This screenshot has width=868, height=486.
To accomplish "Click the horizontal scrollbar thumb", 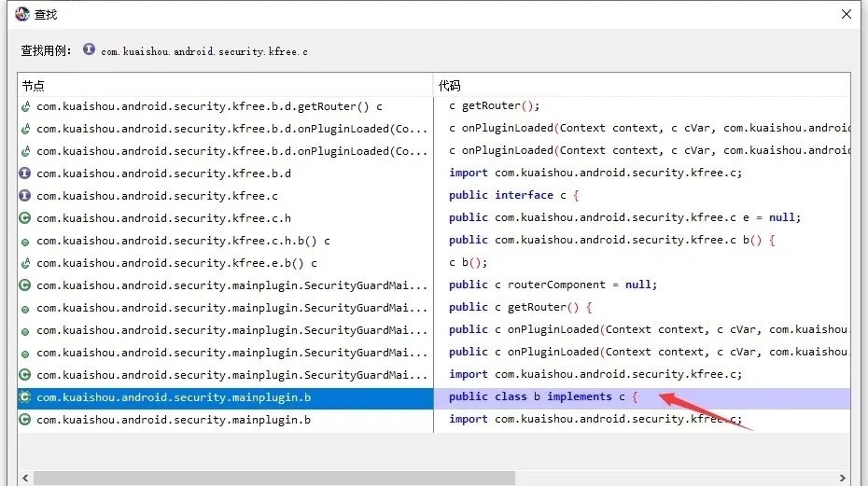I will pyautogui.click(x=274, y=478).
